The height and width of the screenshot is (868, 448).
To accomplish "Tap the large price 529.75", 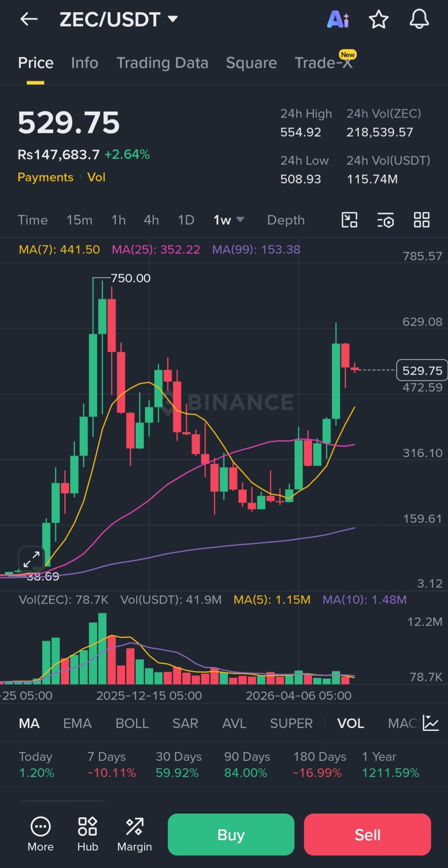I will (x=69, y=123).
